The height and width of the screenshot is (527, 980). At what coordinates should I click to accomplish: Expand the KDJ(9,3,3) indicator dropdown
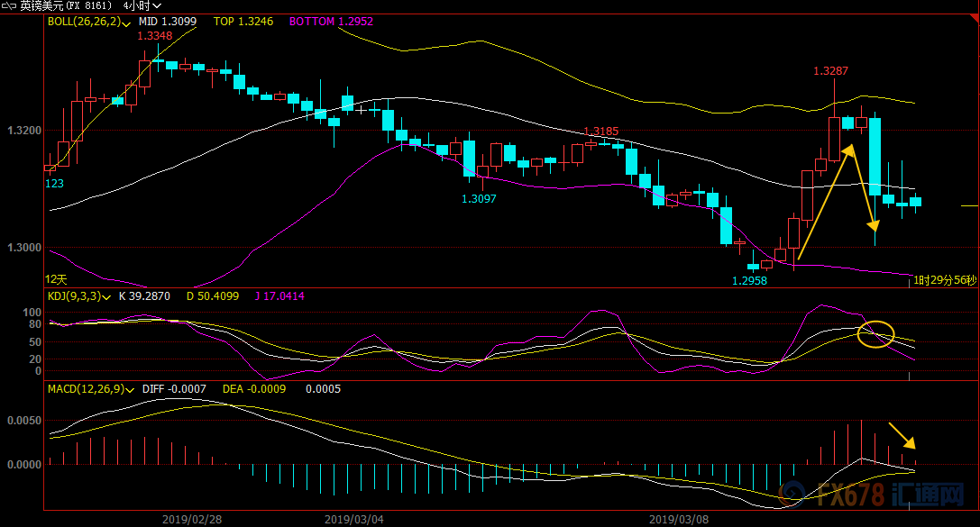(107, 296)
